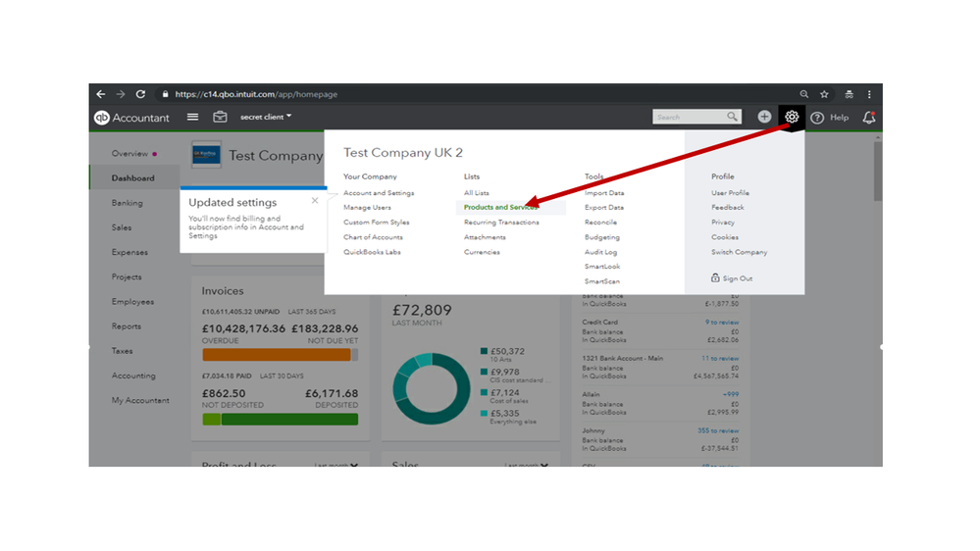Image resolution: width=980 pixels, height=551 pixels.
Task: Click the company logo thumbnail
Action: click(206, 154)
